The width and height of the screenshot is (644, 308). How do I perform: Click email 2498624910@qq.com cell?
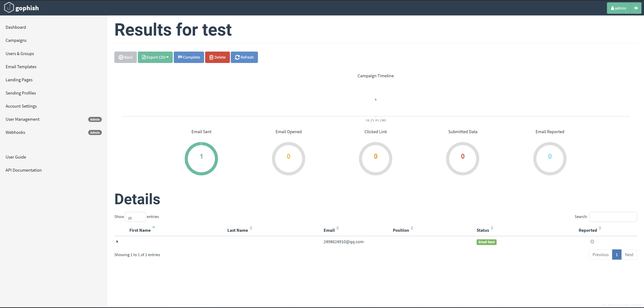point(343,242)
